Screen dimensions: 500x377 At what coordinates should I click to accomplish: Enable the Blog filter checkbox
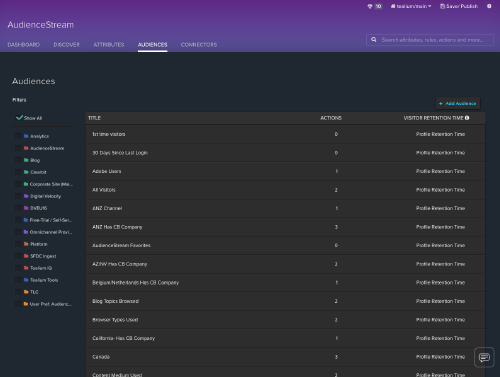[18, 160]
